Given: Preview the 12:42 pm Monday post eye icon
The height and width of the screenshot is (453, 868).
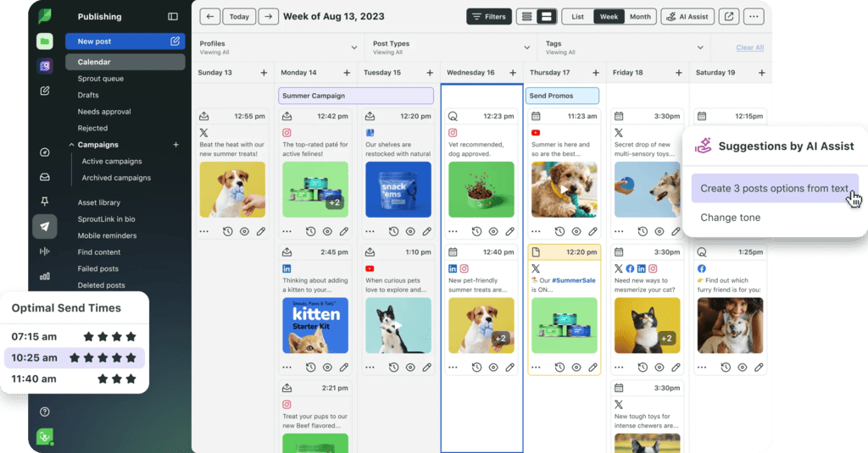Looking at the screenshot, I should point(327,232).
